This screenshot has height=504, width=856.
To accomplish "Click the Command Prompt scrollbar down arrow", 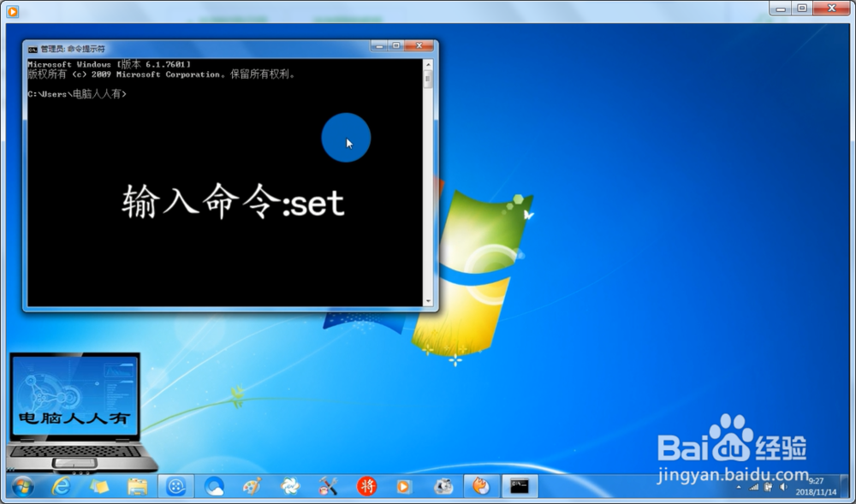I will [428, 301].
